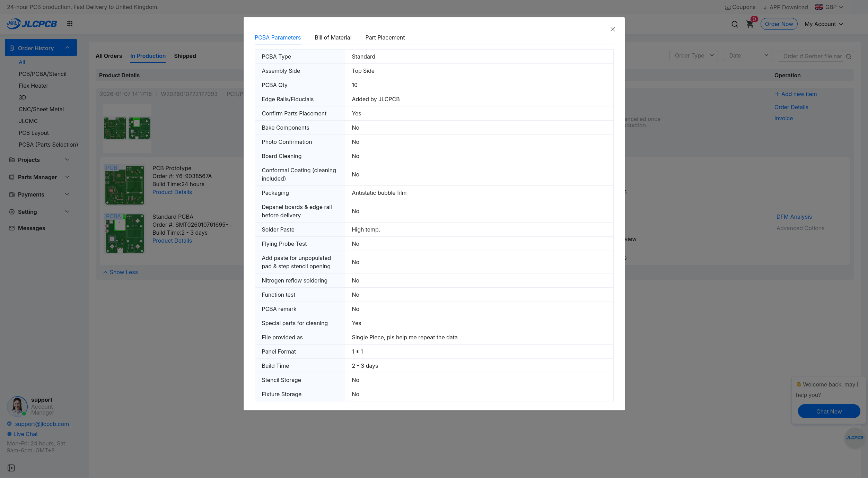868x478 pixels.
Task: Click the search icon in order search field
Action: pyautogui.click(x=848, y=57)
